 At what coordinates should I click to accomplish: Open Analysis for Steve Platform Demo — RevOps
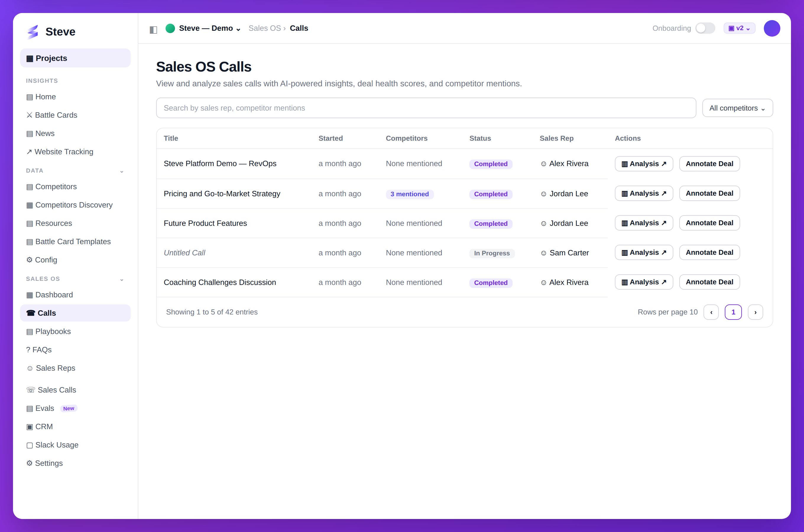pyautogui.click(x=644, y=164)
